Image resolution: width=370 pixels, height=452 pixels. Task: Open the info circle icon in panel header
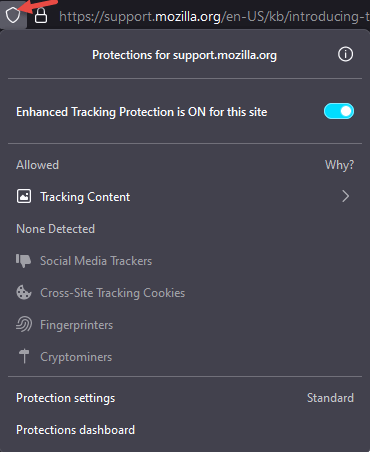click(345, 54)
